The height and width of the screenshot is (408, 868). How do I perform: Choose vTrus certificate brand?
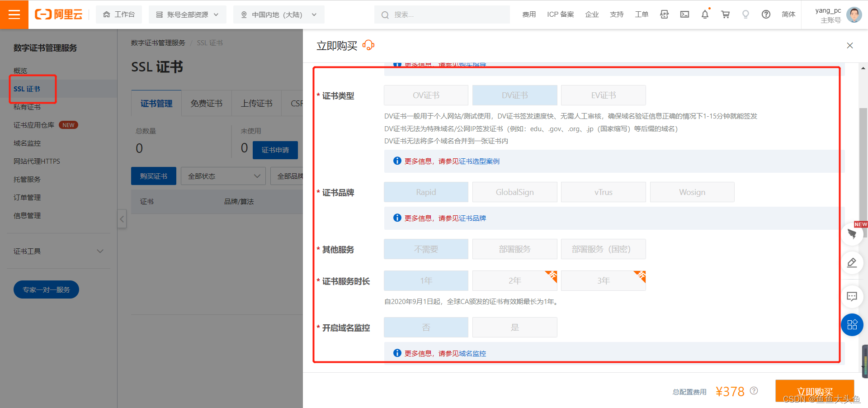click(x=603, y=192)
